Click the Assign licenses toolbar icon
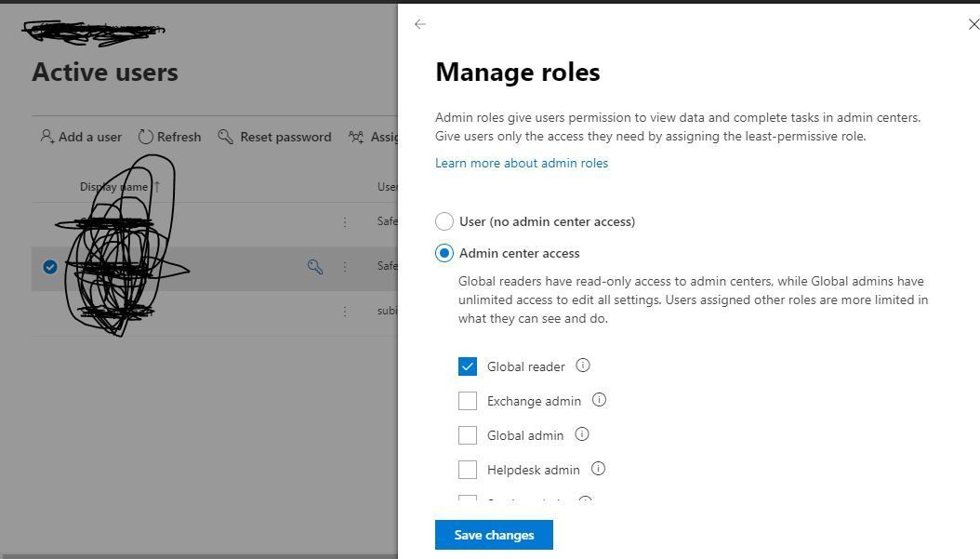 (357, 137)
